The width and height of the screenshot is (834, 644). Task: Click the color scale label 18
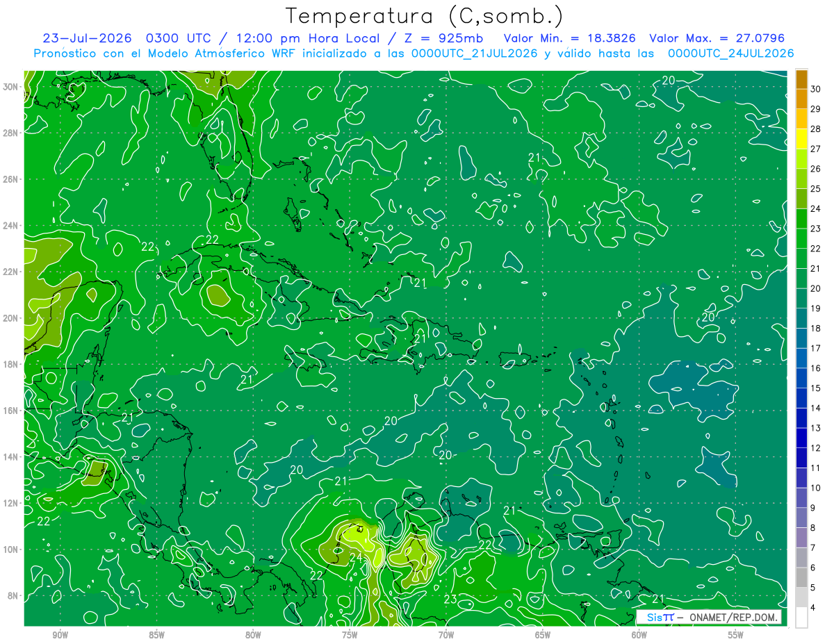(815, 328)
